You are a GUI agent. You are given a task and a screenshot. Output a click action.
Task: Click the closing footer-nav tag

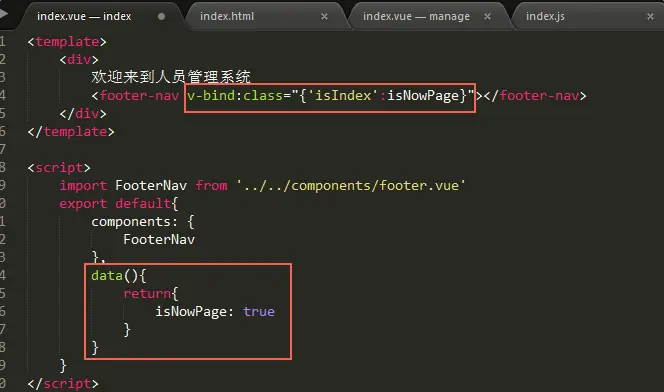click(535, 96)
